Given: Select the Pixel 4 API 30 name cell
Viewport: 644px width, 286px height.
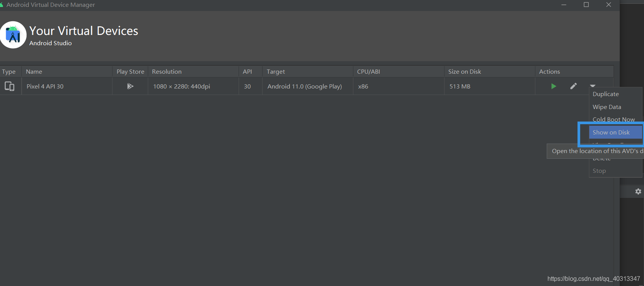Looking at the screenshot, I should [67, 86].
